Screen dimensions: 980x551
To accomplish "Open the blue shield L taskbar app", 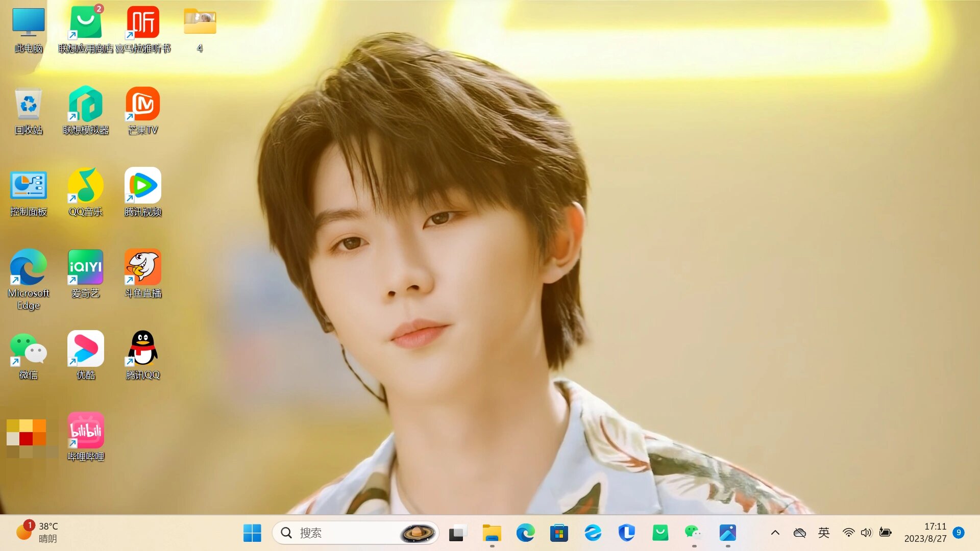I will tap(626, 533).
